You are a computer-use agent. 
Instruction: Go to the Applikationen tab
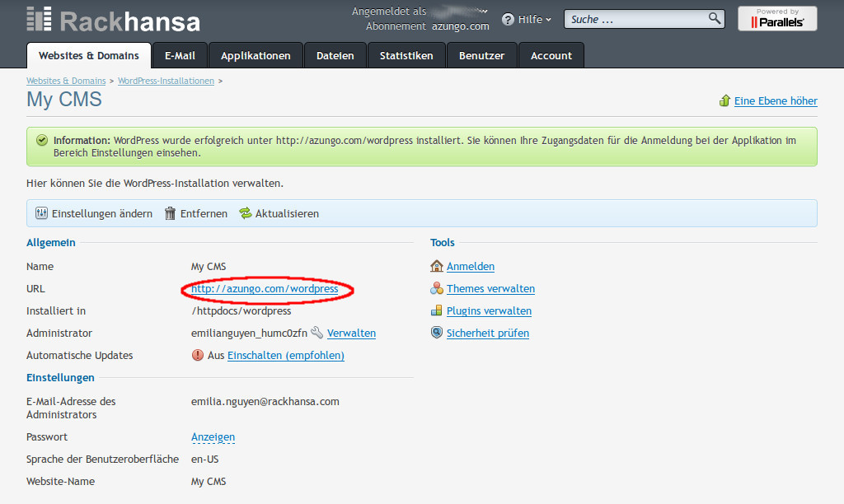coord(256,55)
